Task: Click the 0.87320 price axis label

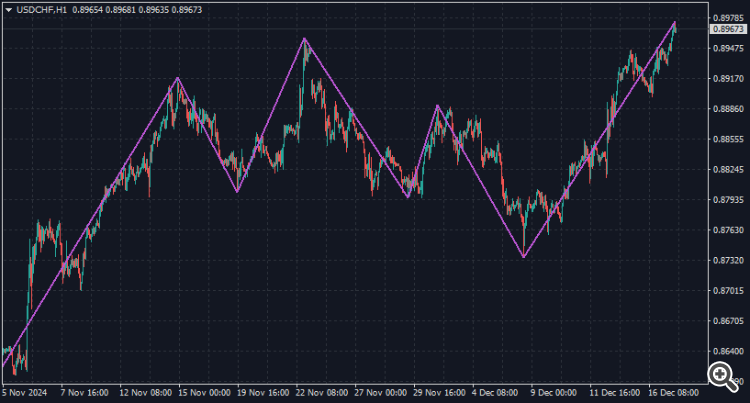Action: tap(728, 261)
